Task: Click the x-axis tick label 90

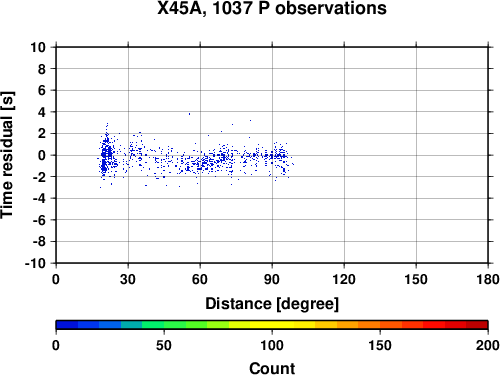Action: point(272,279)
